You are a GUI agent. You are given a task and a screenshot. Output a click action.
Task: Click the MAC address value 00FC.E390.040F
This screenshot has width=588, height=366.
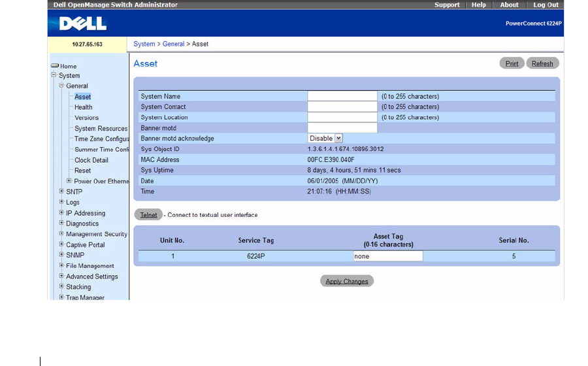(x=331, y=159)
